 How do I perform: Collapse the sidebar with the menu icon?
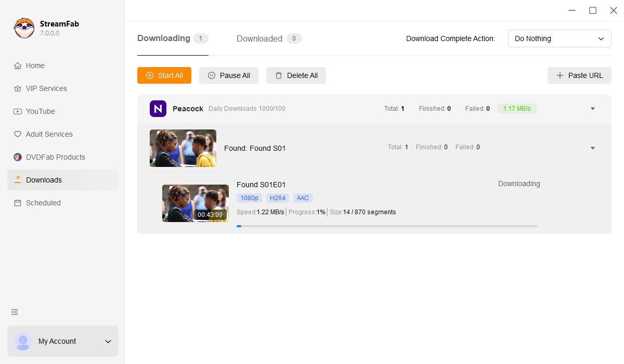click(15, 312)
